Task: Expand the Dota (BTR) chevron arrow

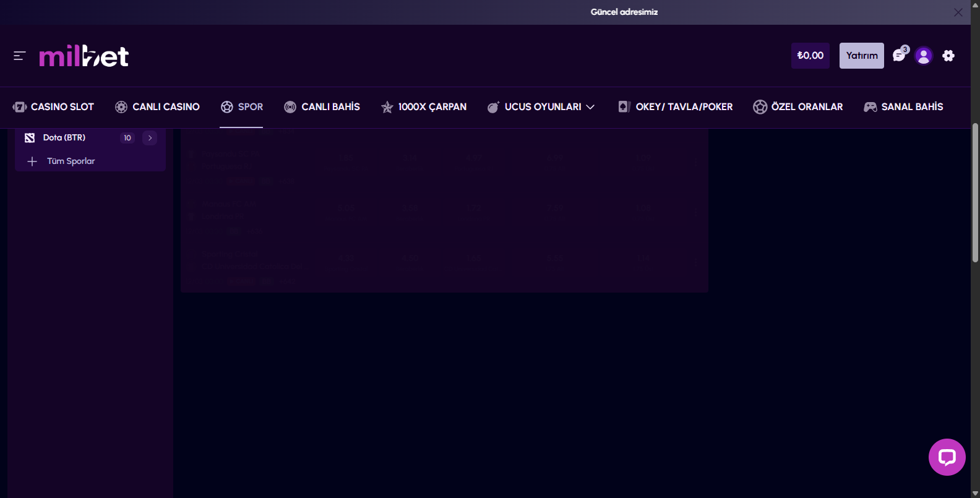Action: [x=150, y=138]
